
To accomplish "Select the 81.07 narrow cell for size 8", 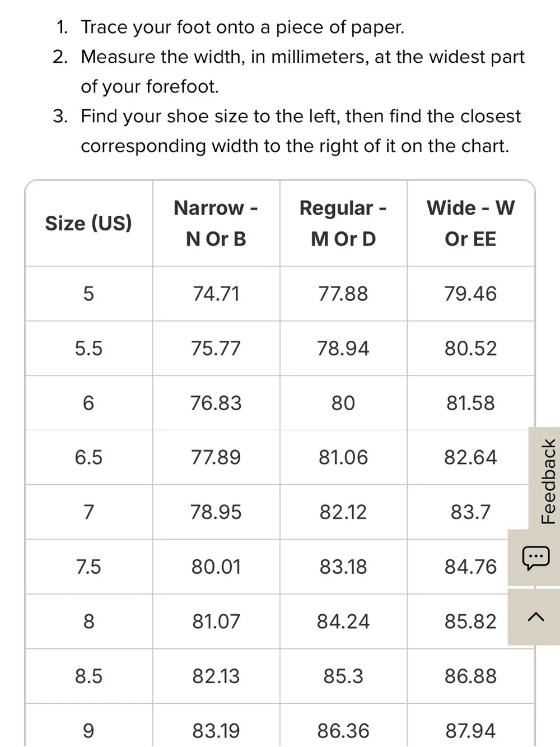I will click(x=216, y=621).
